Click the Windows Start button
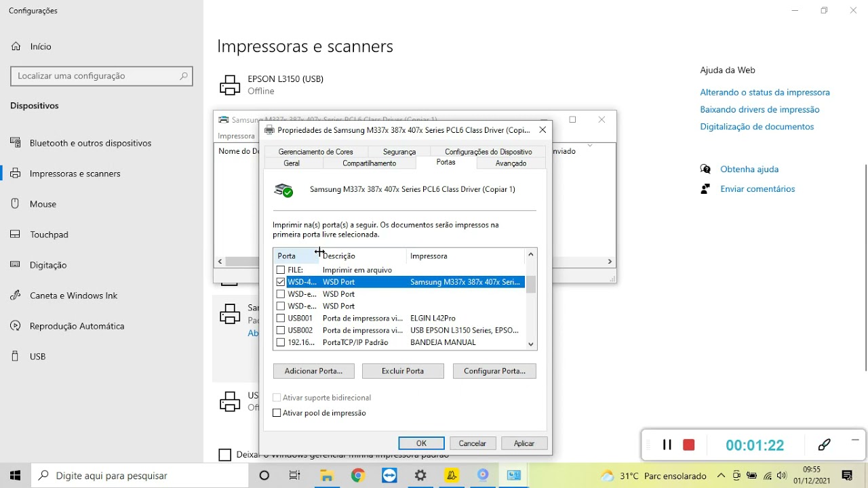This screenshot has width=868, height=488. pyautogui.click(x=16, y=476)
